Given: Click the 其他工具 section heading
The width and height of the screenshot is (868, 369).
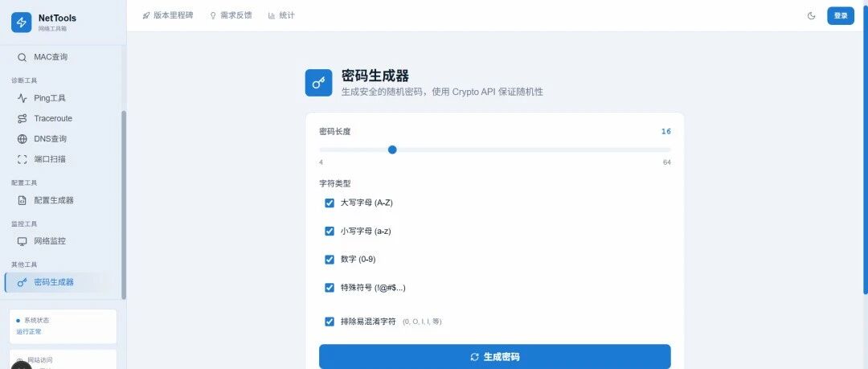Looking at the screenshot, I should (24, 264).
